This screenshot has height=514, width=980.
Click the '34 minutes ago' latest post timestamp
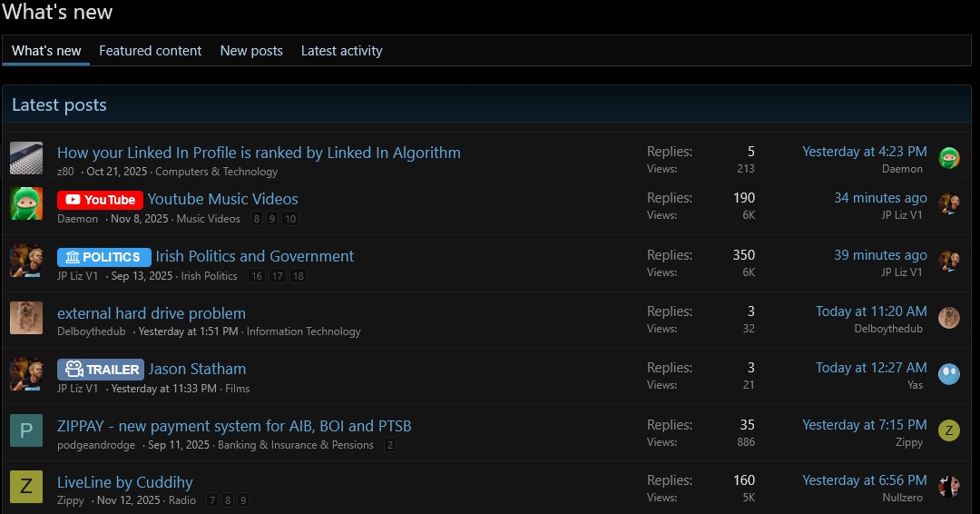[x=880, y=198]
